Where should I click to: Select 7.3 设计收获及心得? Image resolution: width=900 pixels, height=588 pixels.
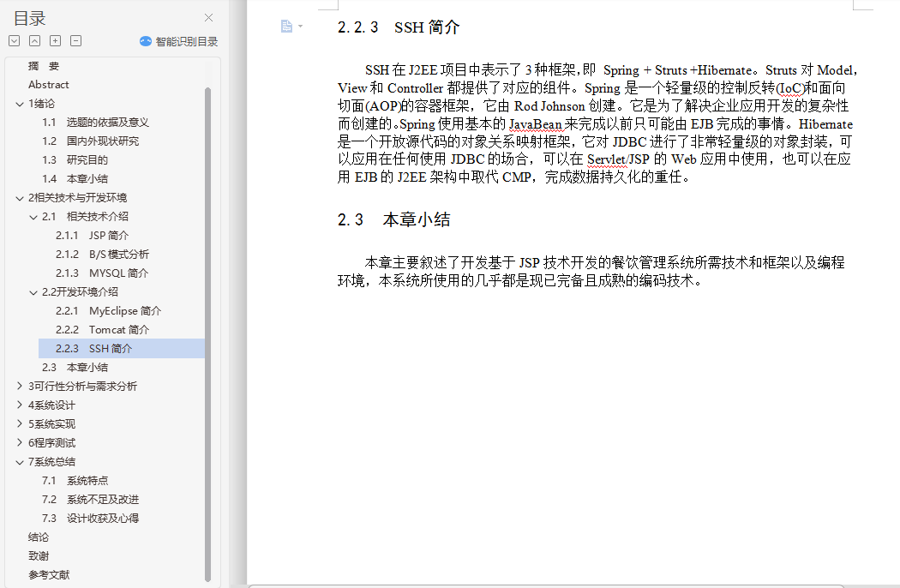(x=90, y=519)
